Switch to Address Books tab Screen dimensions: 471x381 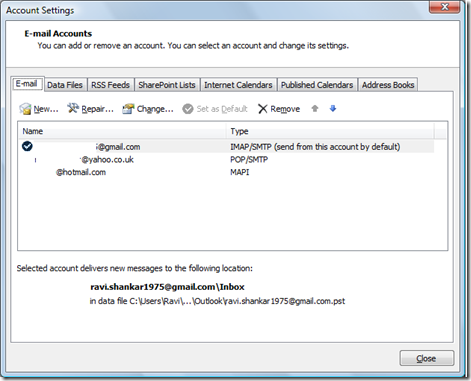click(388, 85)
